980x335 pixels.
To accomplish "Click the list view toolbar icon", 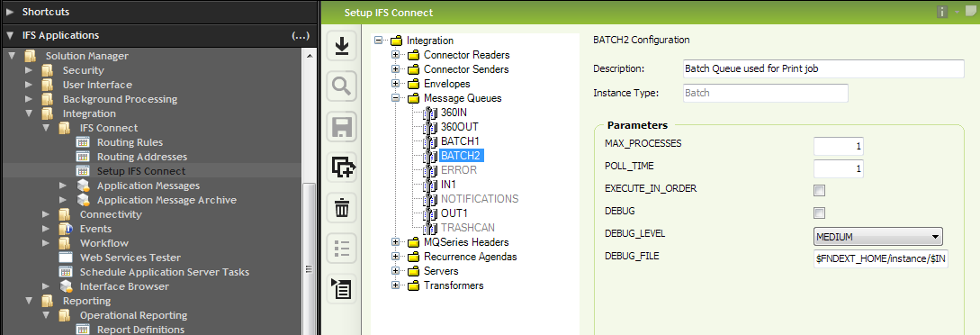I will pos(342,249).
